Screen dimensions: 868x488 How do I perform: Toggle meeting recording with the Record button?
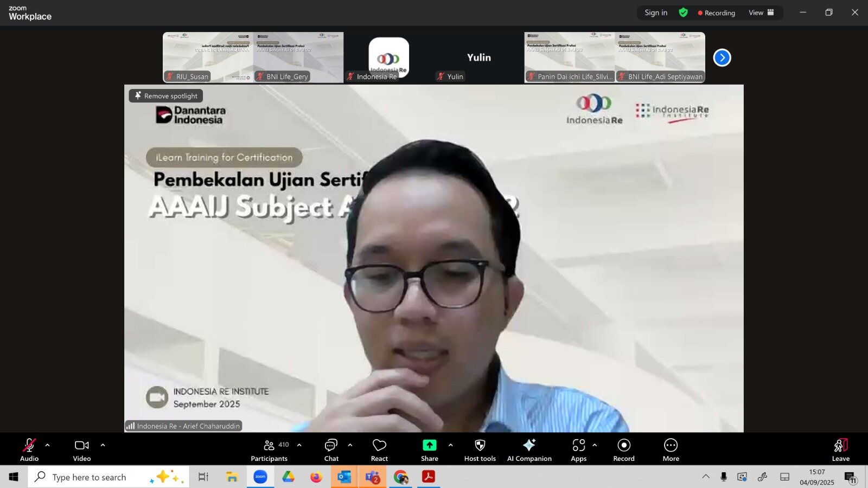click(x=624, y=450)
